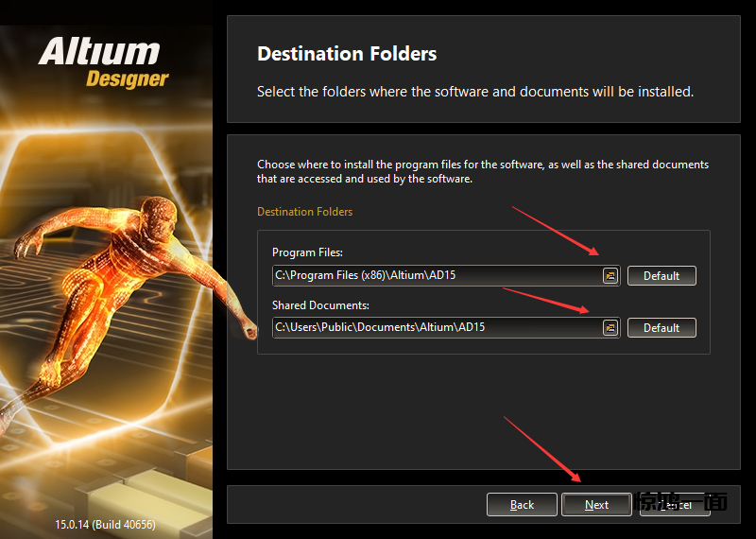
Task: Go to the next installer step
Action: [596, 505]
